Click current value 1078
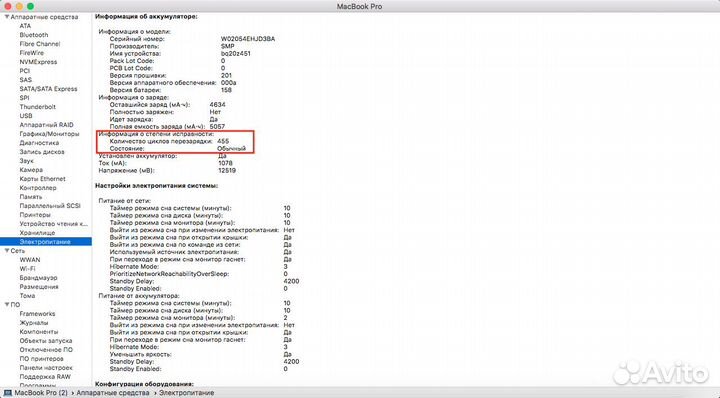This screenshot has width=720, height=398. (225, 163)
